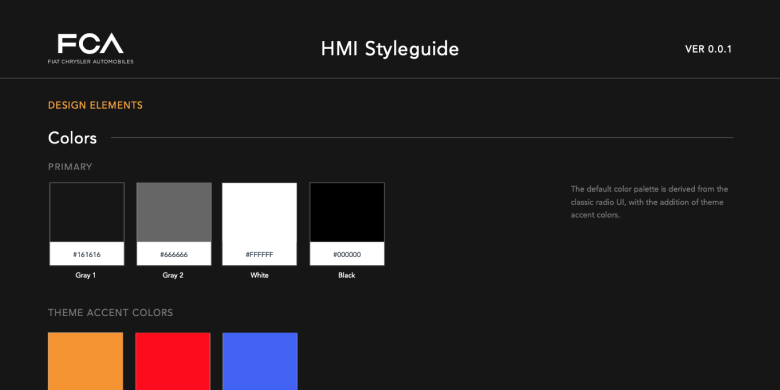780x390 pixels.
Task: Pick the orange theme accent swatch
Action: pos(86,361)
